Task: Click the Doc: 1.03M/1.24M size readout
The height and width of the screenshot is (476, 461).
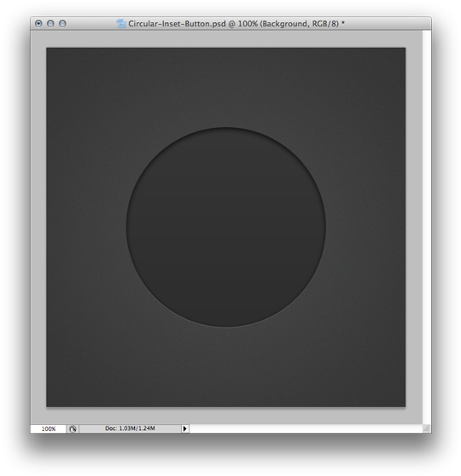Action: [130, 428]
